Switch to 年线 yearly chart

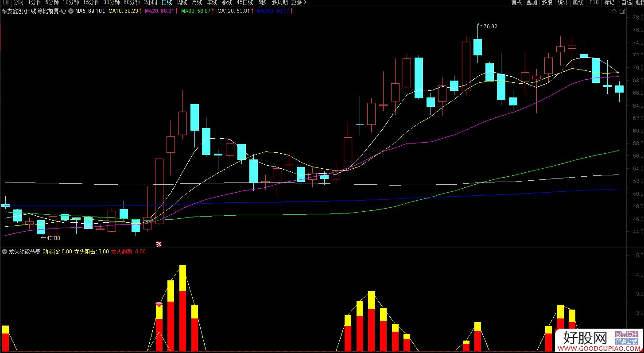pyautogui.click(x=212, y=3)
